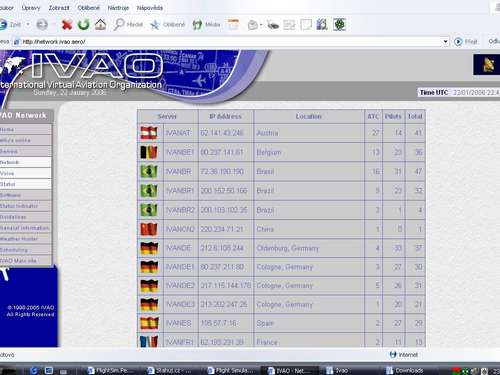
Task: Open the Hledat search magnifier
Action: (x=128, y=24)
